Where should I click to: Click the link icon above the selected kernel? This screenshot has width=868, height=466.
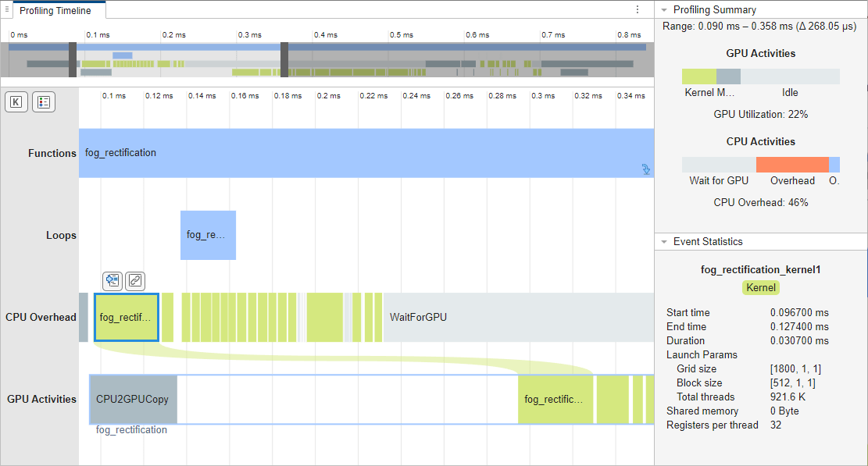coord(135,280)
